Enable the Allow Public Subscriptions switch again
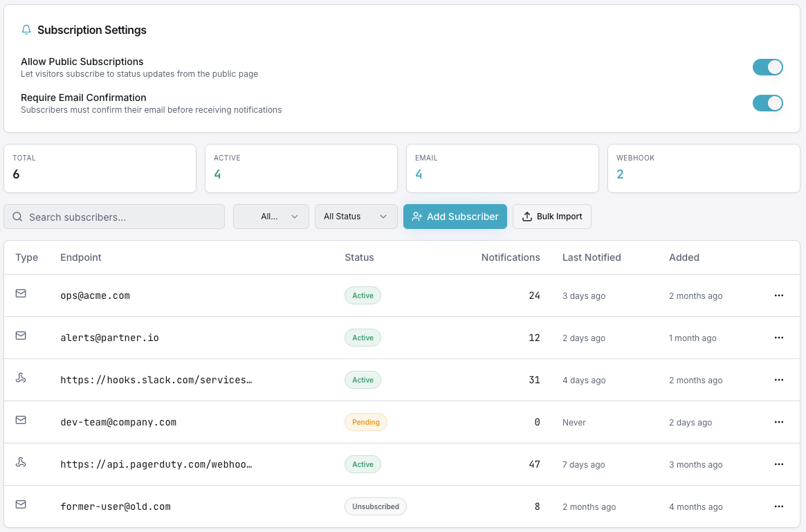806x532 pixels. (x=768, y=67)
